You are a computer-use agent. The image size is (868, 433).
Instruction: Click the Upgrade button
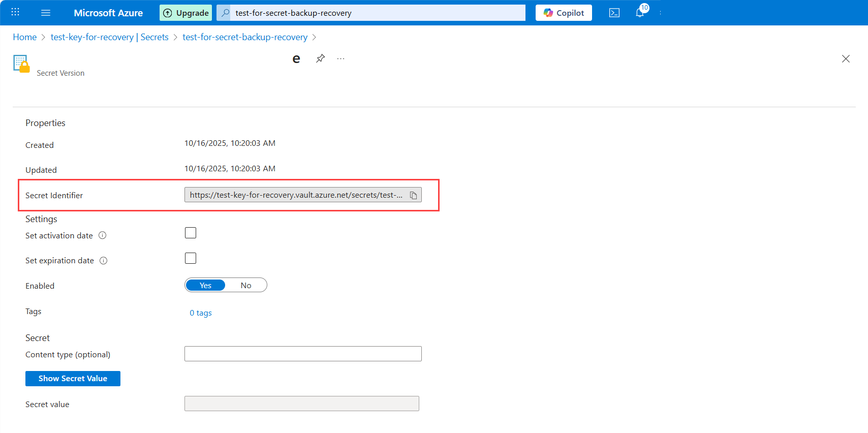point(186,13)
